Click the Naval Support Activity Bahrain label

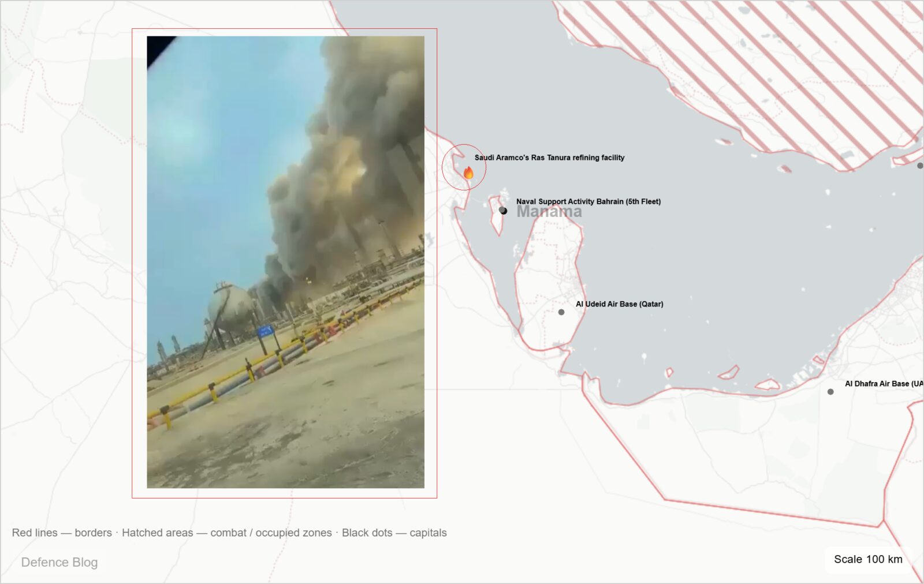(588, 201)
